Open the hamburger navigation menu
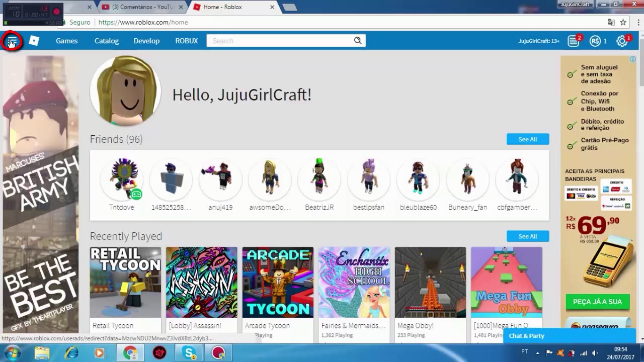This screenshot has height=362, width=644. point(12,41)
